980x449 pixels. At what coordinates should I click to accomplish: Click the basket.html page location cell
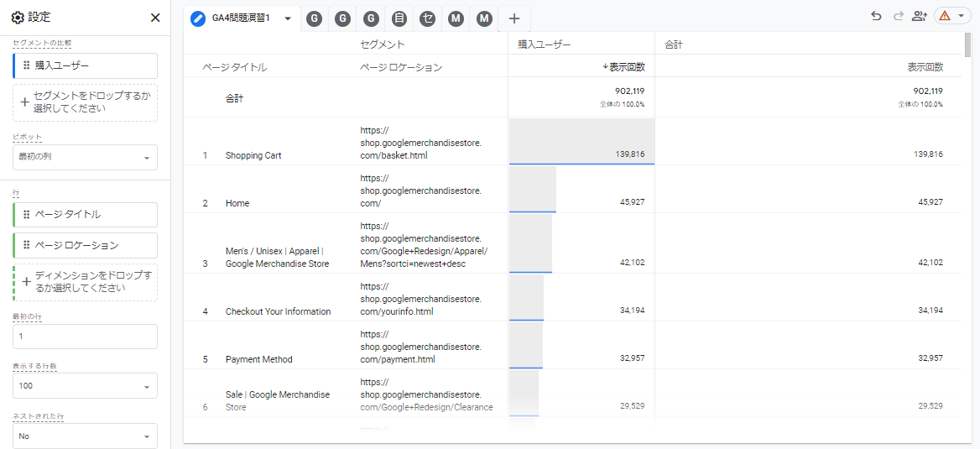pos(420,143)
